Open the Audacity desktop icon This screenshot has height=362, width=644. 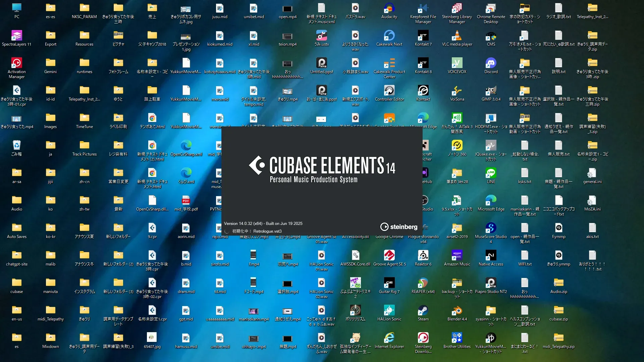click(x=389, y=8)
